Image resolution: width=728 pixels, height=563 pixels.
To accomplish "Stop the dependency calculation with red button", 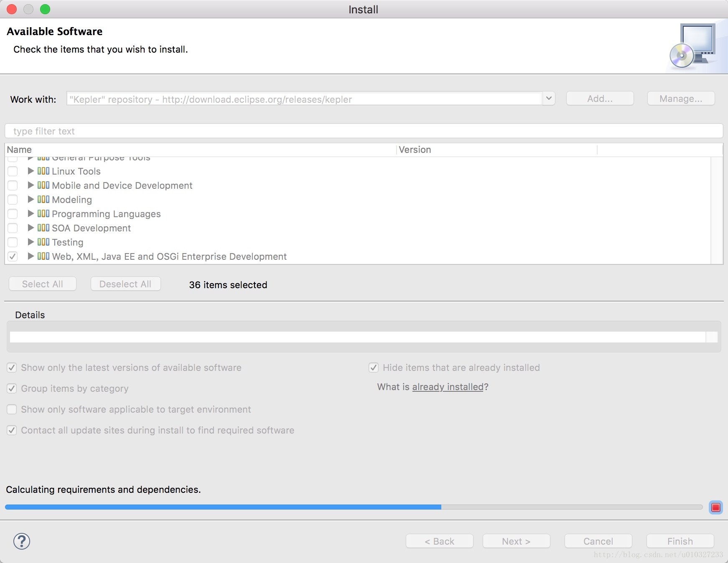I will pos(716,507).
